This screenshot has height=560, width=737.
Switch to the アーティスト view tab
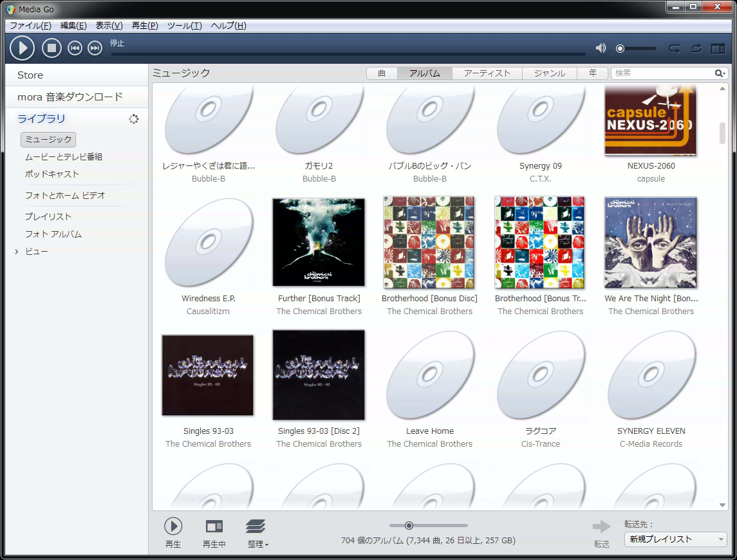pos(487,73)
